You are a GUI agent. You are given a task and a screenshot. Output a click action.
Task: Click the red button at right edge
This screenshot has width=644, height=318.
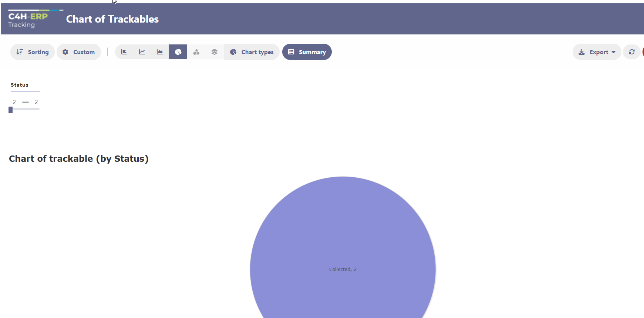click(643, 52)
